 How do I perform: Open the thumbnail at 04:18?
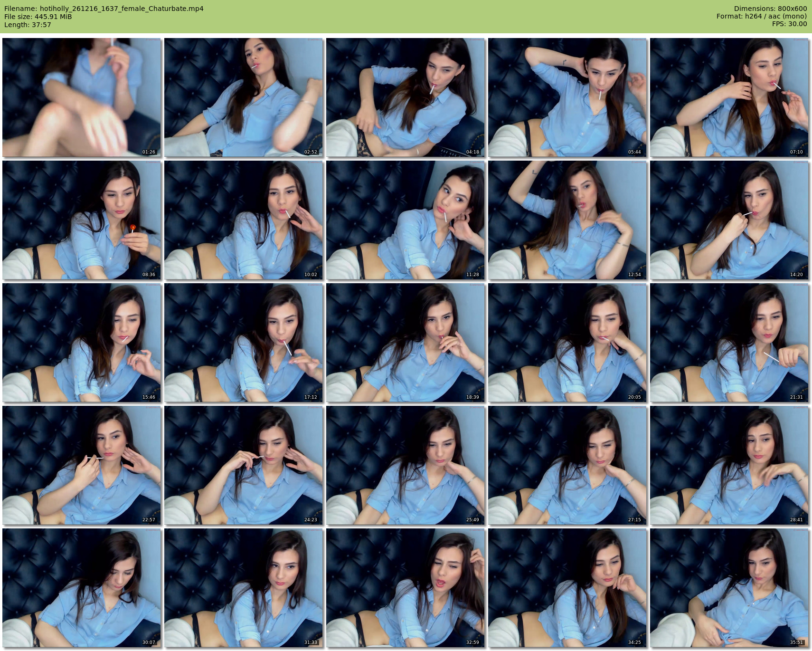[x=406, y=97]
